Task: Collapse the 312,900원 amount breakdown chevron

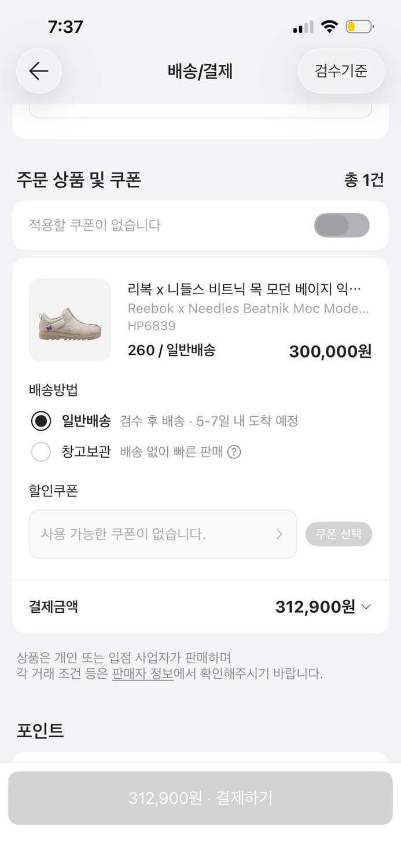Action: (366, 607)
